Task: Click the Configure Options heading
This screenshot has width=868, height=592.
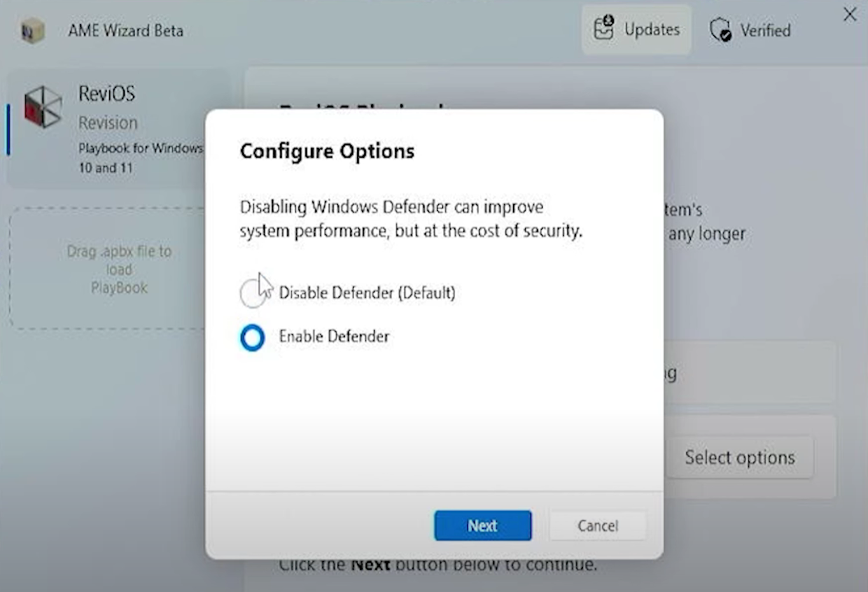Action: point(327,151)
